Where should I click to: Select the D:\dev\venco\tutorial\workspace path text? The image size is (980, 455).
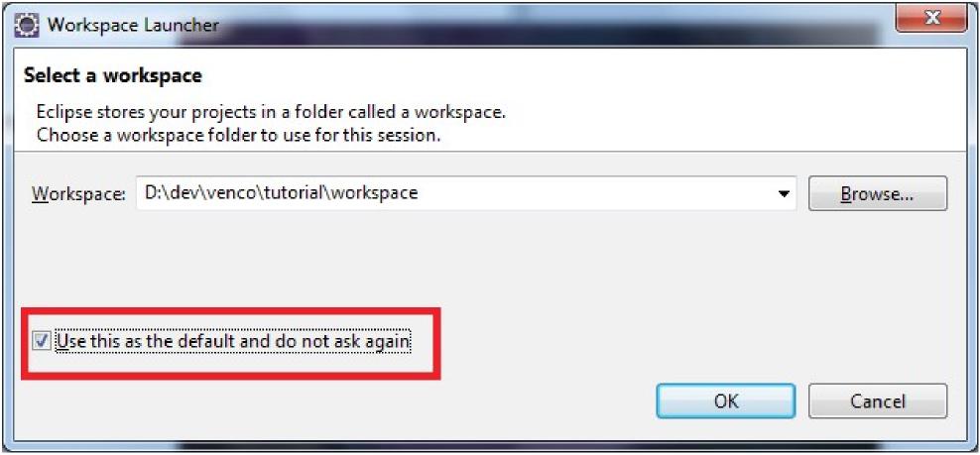(x=281, y=194)
